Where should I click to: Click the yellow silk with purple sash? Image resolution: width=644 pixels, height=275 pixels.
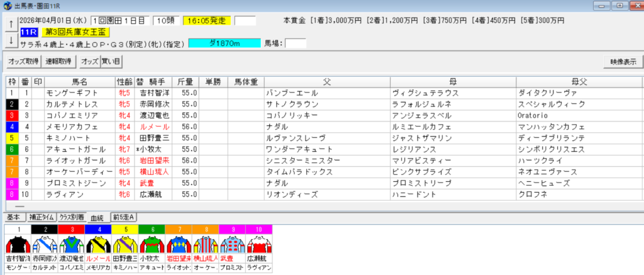point(125,243)
